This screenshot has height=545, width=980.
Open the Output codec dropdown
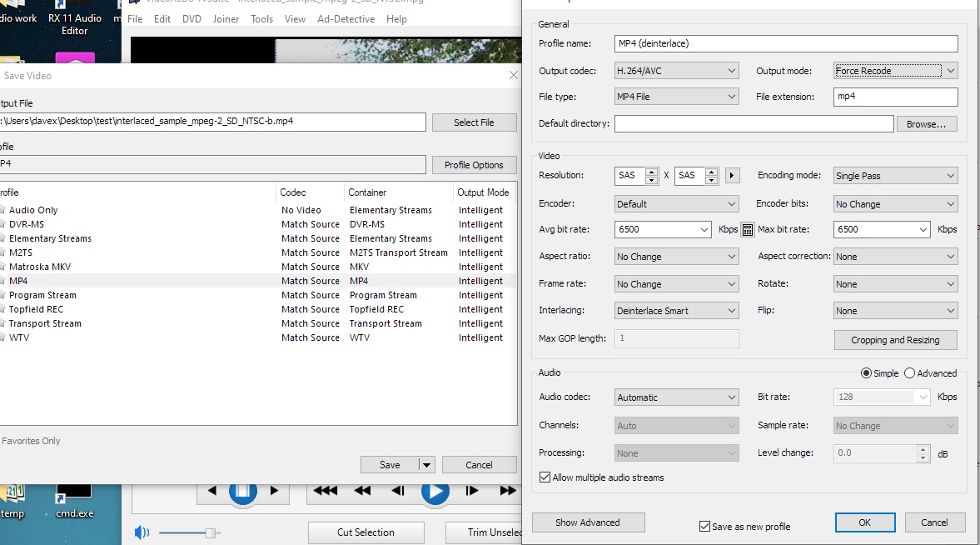point(676,71)
